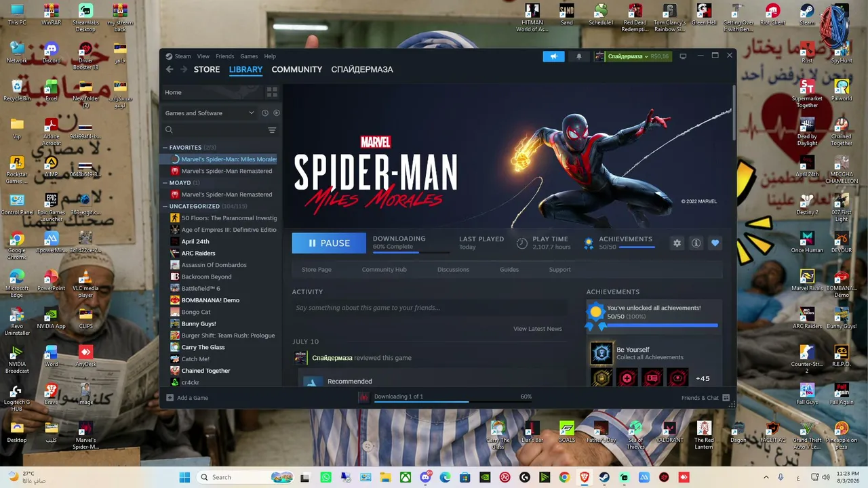This screenshot has width=868, height=488.
Task: Open Steam announcements megaphone button
Action: pyautogui.click(x=553, y=56)
